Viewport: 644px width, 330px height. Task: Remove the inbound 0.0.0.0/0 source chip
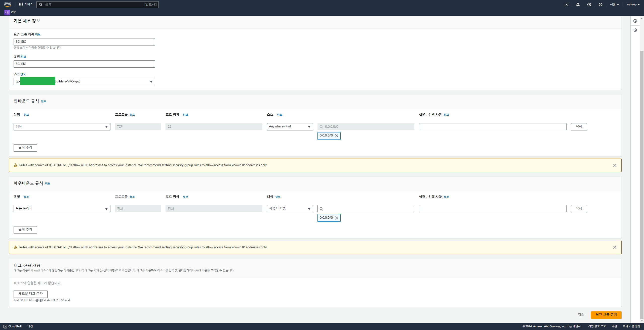click(337, 136)
